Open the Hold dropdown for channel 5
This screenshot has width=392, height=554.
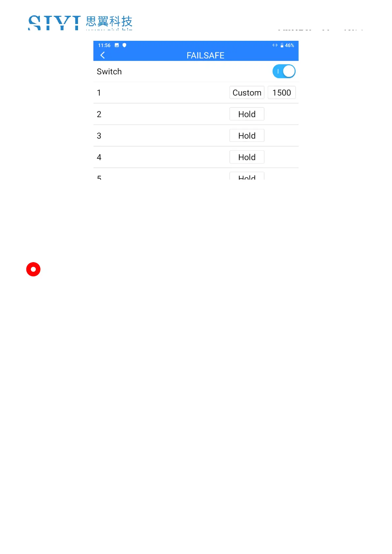247,177
